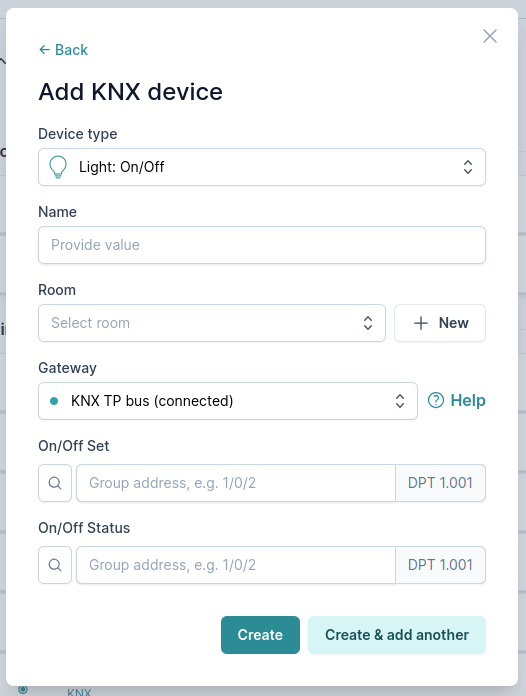Click the search icon beside On/Off Status
The image size is (526, 696).
(x=55, y=565)
